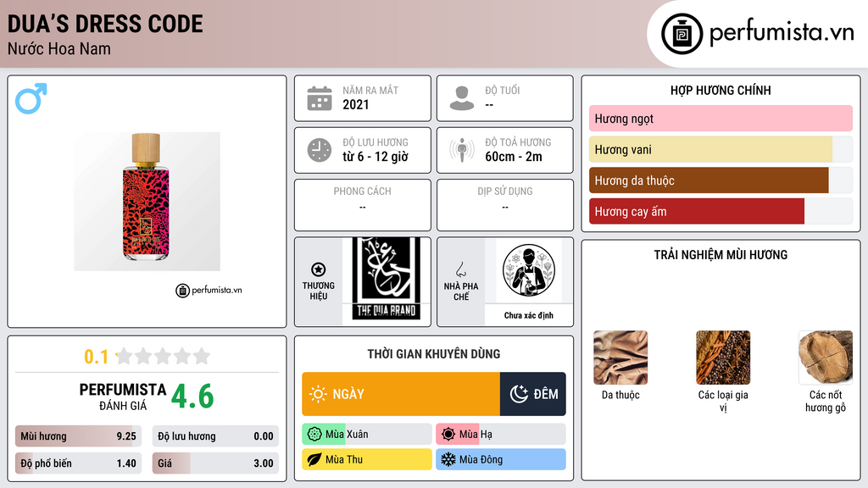868x488 pixels.
Task: Choose the Mùa Thu season bar
Action: [367, 459]
